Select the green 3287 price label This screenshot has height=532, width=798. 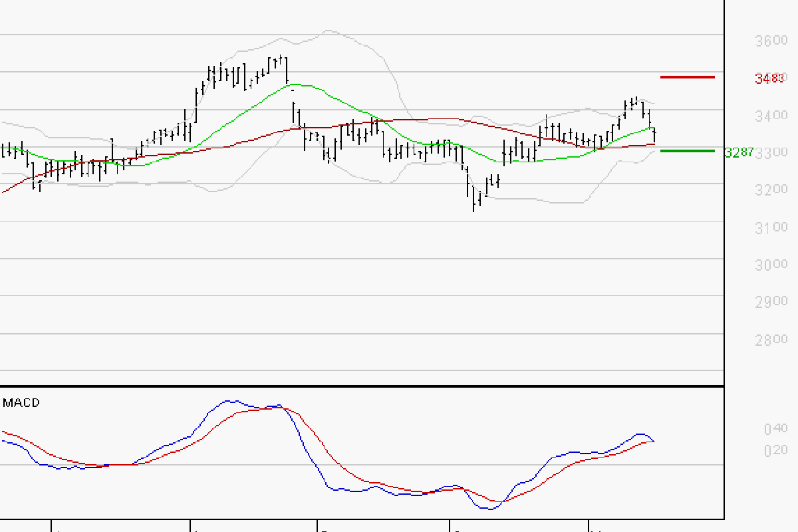click(x=739, y=152)
